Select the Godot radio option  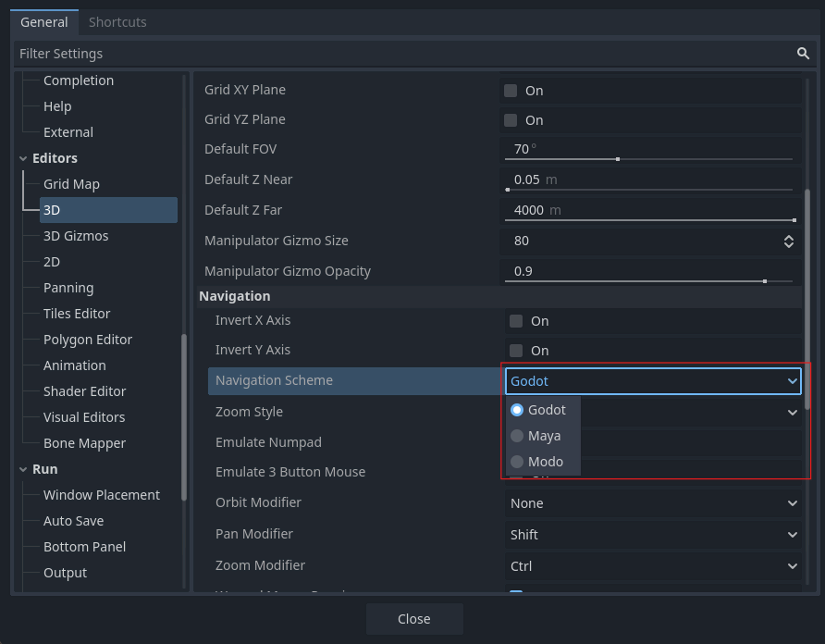(x=544, y=410)
